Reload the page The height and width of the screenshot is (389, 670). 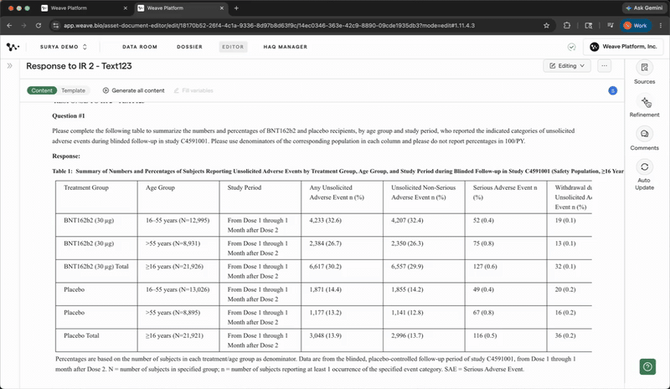pyautogui.click(x=38, y=26)
